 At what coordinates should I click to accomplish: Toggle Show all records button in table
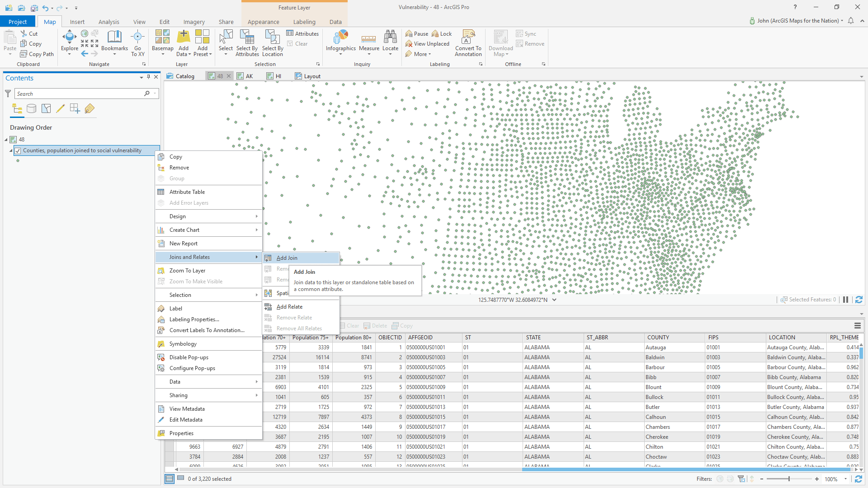pyautogui.click(x=170, y=479)
